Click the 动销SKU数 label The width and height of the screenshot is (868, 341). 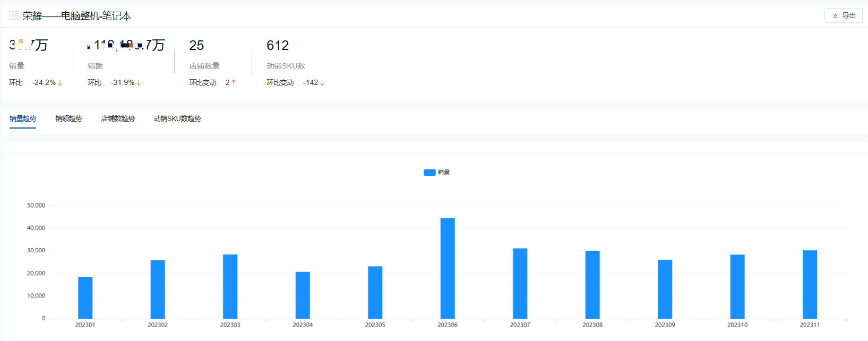pos(286,66)
